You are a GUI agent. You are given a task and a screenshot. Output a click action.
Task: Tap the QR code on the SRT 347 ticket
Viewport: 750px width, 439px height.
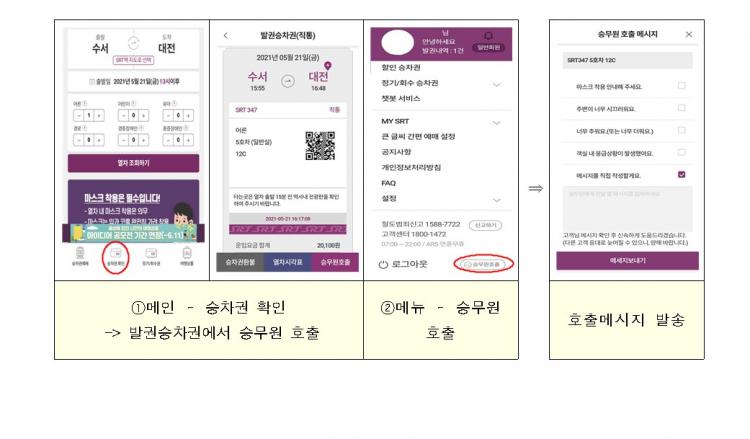pos(320,146)
